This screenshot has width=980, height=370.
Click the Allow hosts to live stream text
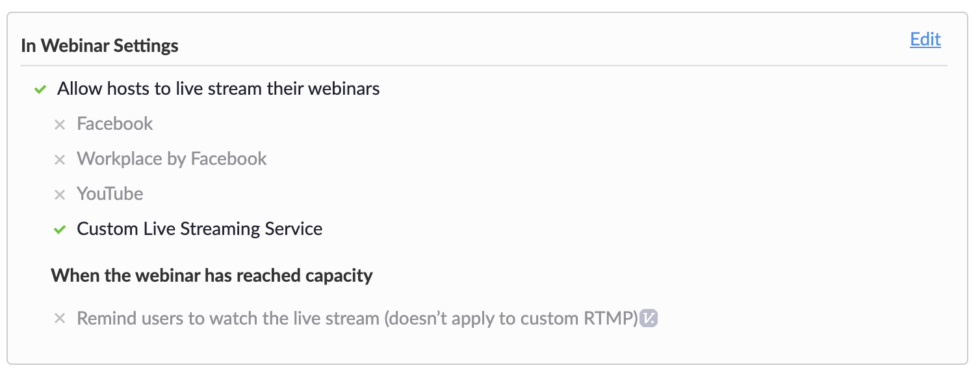click(x=218, y=89)
